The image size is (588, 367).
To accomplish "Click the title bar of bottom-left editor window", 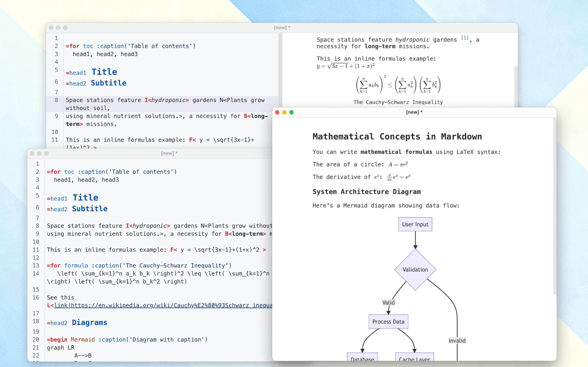I will point(122,153).
